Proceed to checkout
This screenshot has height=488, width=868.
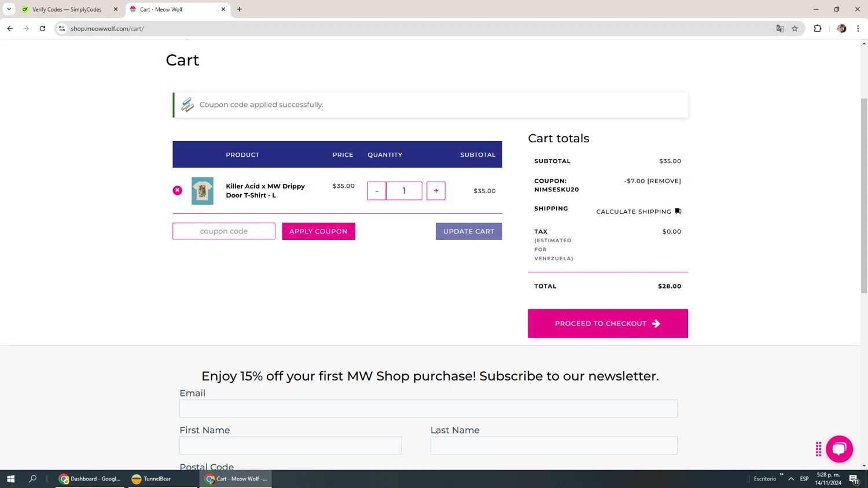tap(608, 323)
